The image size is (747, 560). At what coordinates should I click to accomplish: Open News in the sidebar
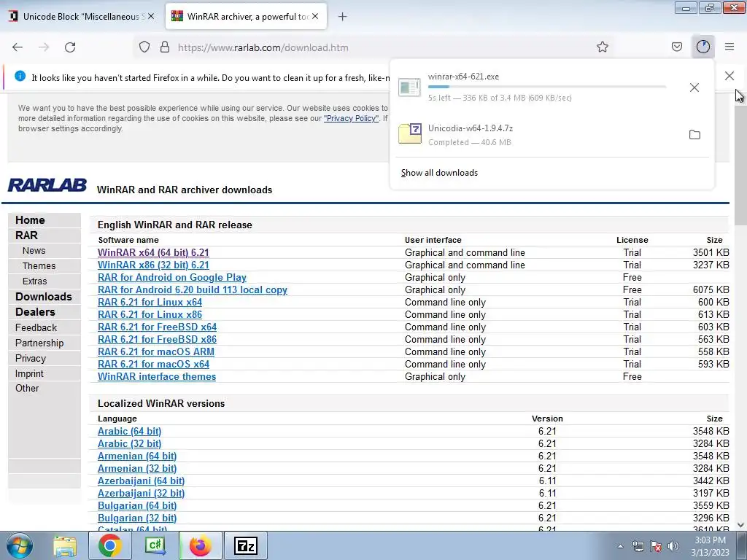coord(34,251)
